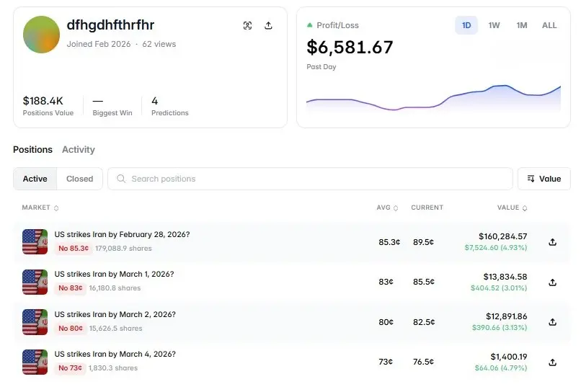Click the QR scan icon beside username
Screen dimensions: 581x392
[x=248, y=25]
